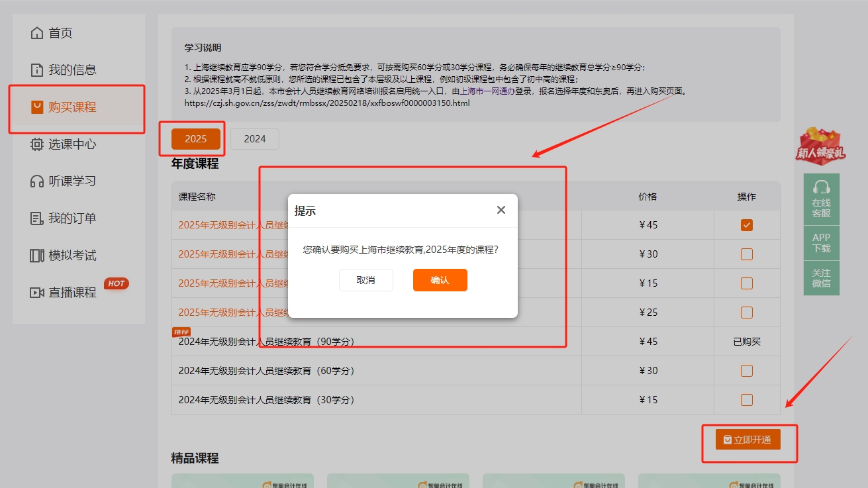Check the ¥30 course selection box
Image resolution: width=868 pixels, height=488 pixels.
coord(746,254)
